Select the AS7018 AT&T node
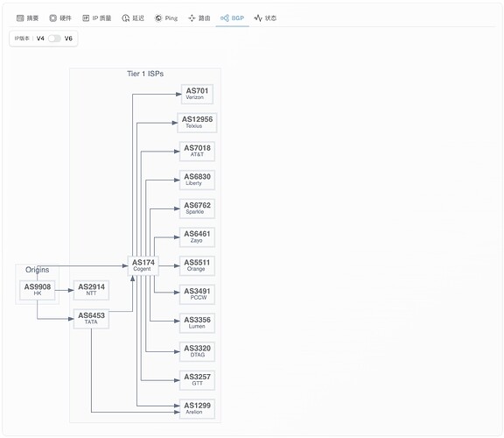The image size is (504, 438). click(197, 152)
